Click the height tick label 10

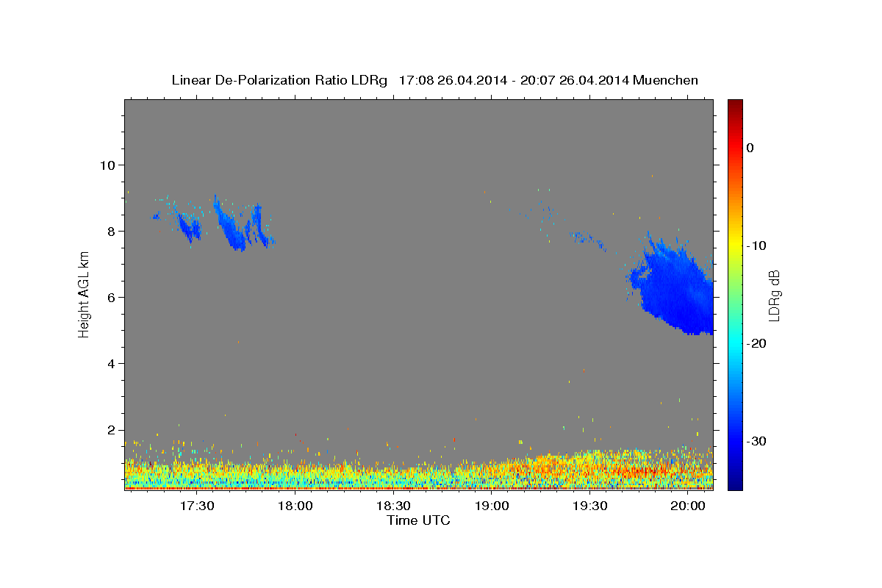[x=108, y=165]
